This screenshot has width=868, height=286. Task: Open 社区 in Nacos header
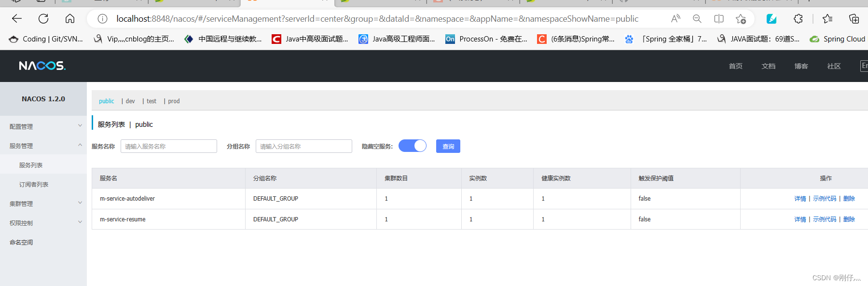tap(834, 66)
